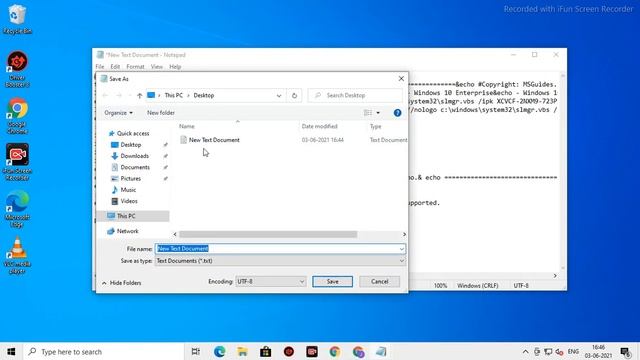Open Google Chrome desktop shortcut
This screenshot has height=360, width=640.
click(17, 116)
